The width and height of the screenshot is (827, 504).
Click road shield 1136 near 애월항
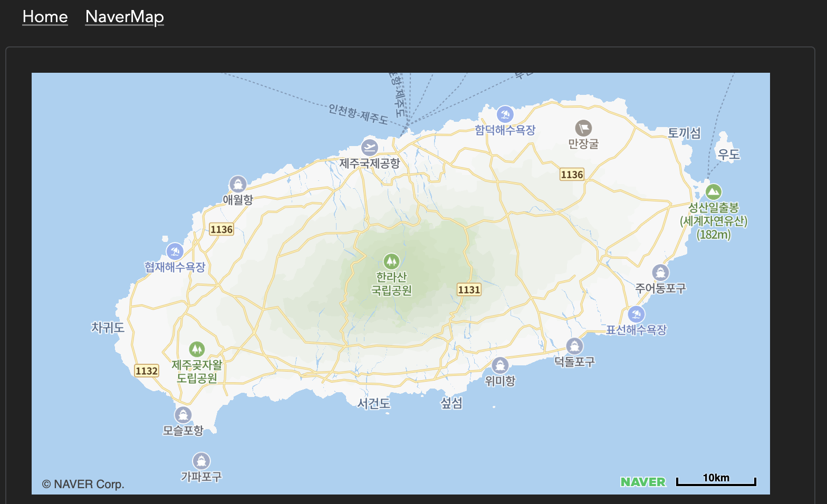click(x=222, y=229)
